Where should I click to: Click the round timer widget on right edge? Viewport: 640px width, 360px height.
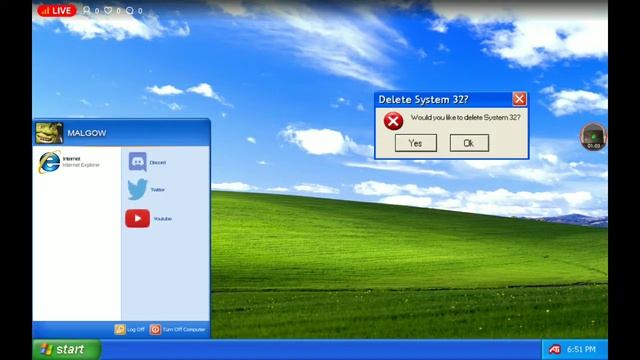click(593, 136)
